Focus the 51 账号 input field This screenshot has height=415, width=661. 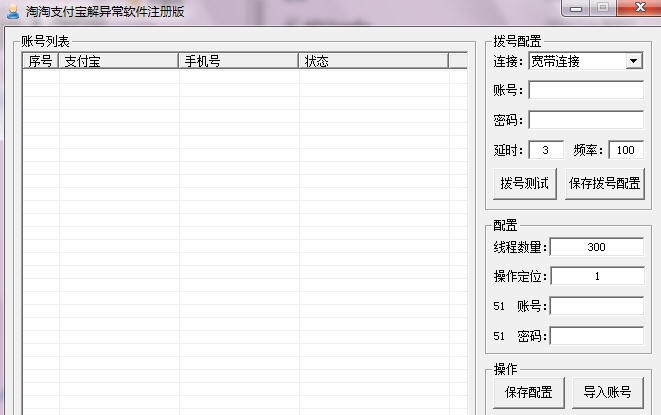(597, 306)
